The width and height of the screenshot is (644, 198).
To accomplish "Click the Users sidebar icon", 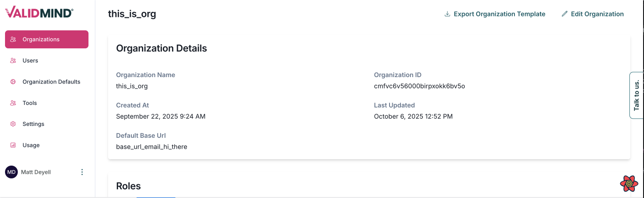I will coord(13,61).
